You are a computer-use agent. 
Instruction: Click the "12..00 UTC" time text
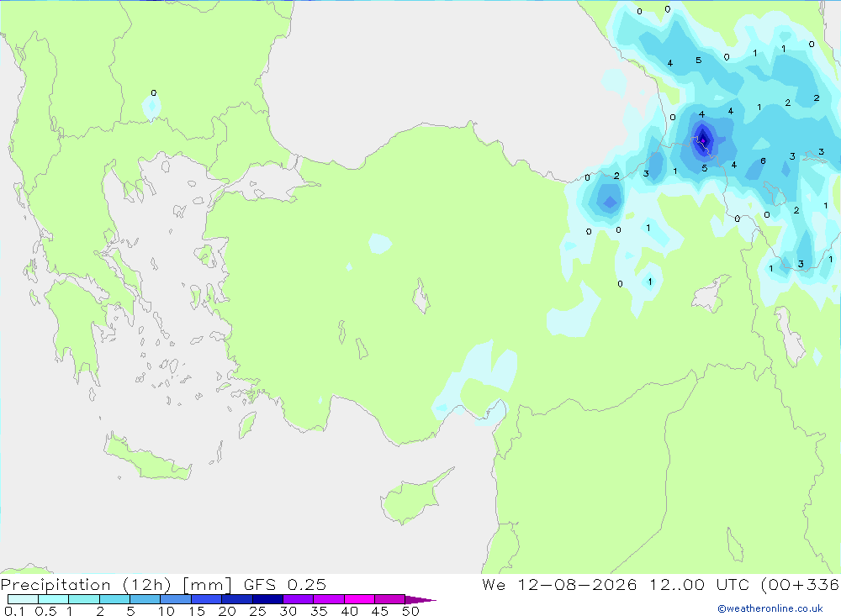[700, 584]
